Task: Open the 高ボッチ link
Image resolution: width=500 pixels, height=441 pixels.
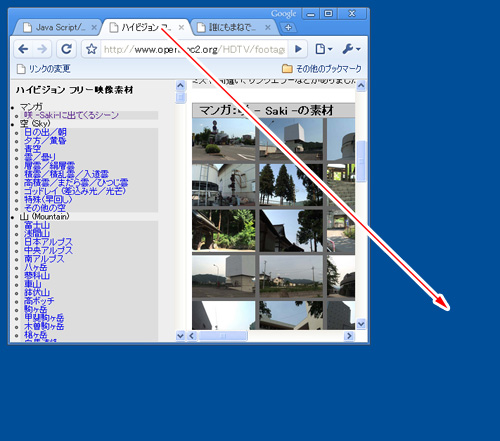Action: point(39,301)
